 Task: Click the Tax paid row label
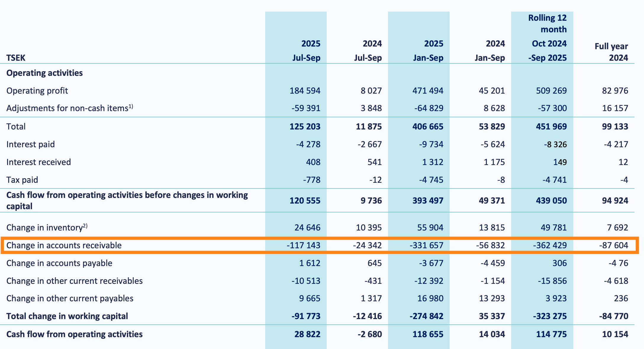22,180
